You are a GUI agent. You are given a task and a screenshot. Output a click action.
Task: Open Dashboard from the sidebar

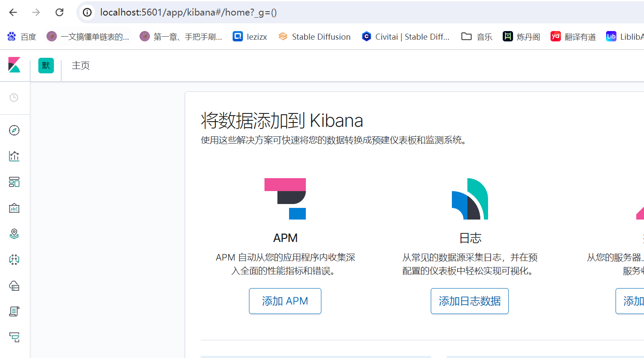[14, 182]
